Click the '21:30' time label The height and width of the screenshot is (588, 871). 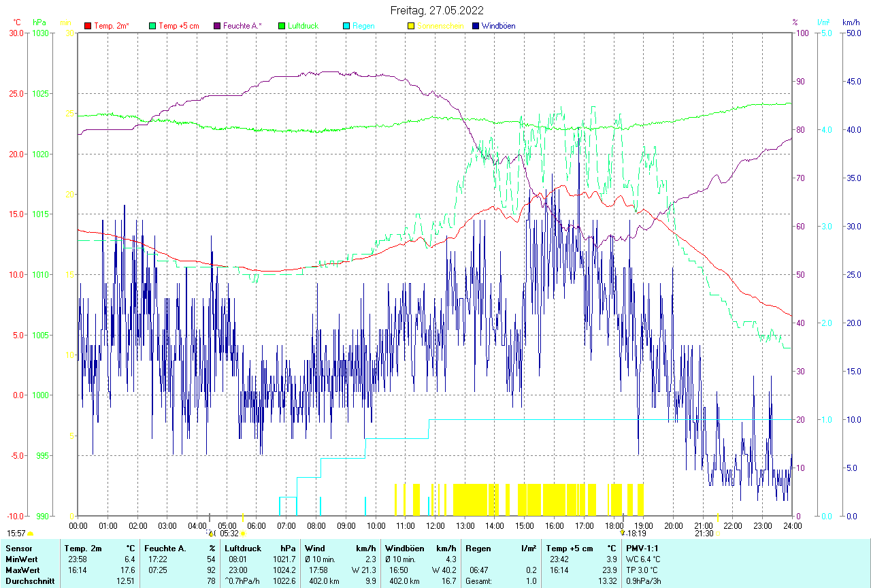point(704,534)
